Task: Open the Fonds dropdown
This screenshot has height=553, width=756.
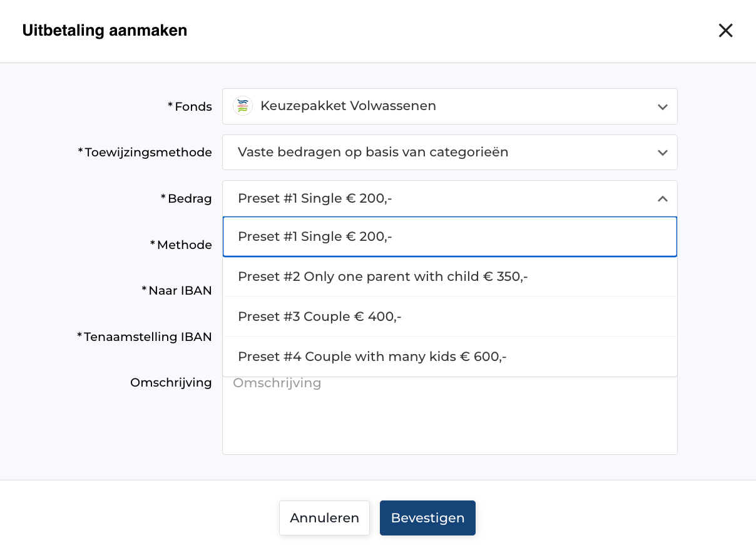Action: 449,106
